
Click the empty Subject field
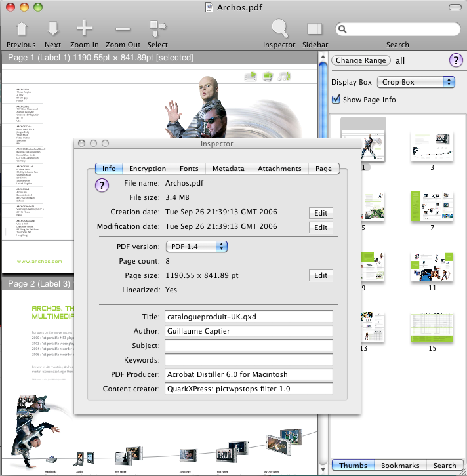(249, 346)
